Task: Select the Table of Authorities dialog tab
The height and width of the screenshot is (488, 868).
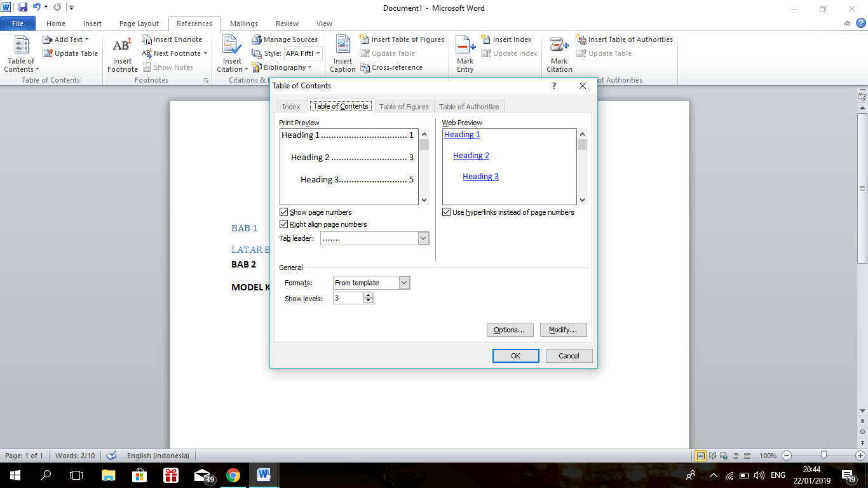Action: tap(469, 107)
